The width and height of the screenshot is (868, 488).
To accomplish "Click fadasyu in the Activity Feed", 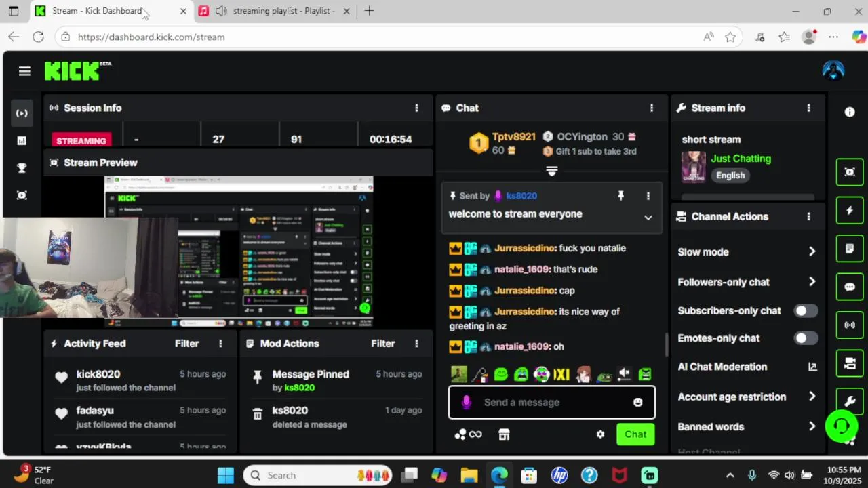I will [95, 411].
